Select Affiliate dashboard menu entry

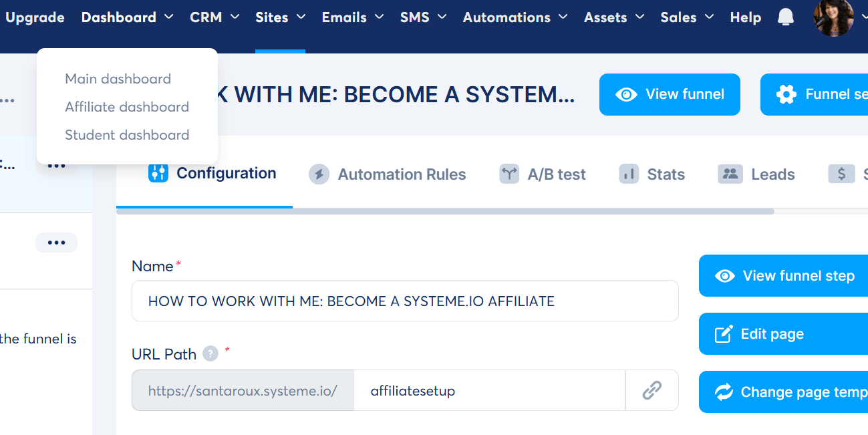[126, 107]
